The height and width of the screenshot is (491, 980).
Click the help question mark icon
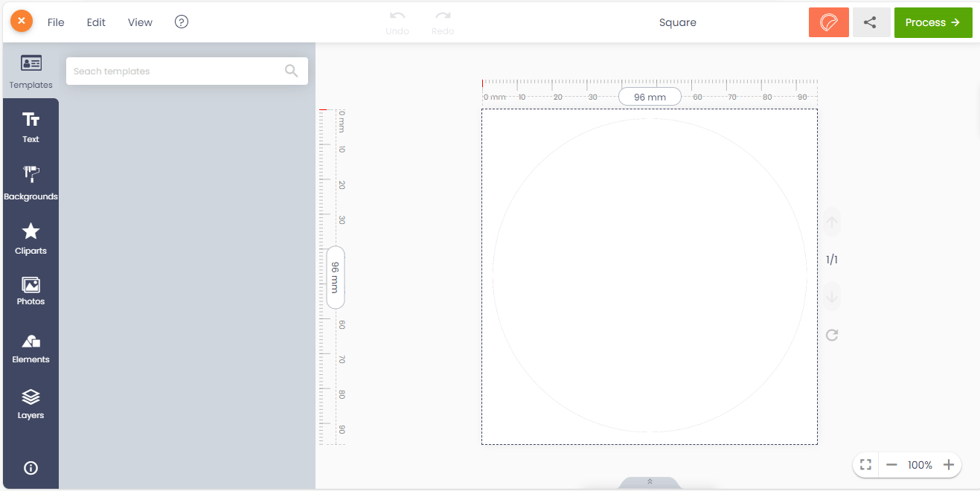click(x=182, y=22)
